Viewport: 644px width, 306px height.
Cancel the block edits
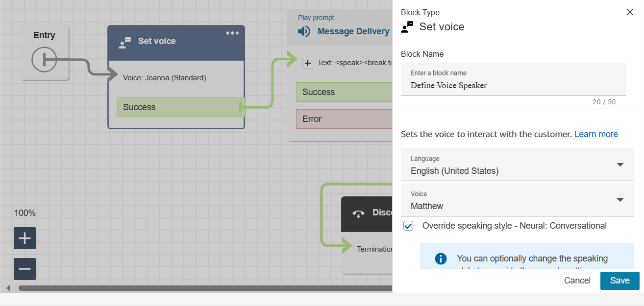click(577, 281)
